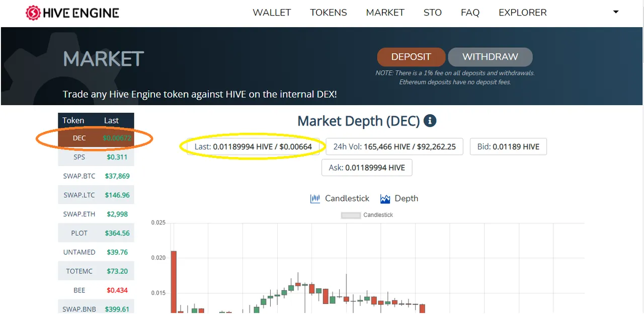This screenshot has height=314, width=644.
Task: Click the Hive Engine logo
Action: click(72, 13)
